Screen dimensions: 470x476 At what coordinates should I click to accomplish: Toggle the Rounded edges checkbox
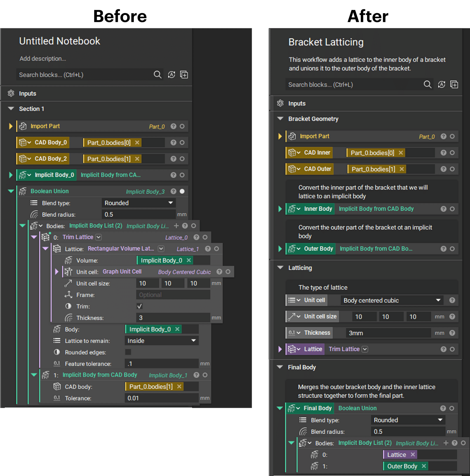128,352
